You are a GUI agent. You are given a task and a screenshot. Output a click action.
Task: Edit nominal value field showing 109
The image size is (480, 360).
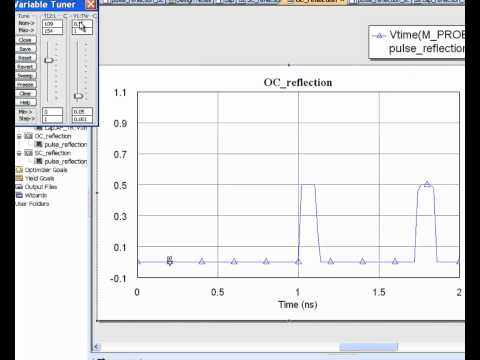pos(53,24)
